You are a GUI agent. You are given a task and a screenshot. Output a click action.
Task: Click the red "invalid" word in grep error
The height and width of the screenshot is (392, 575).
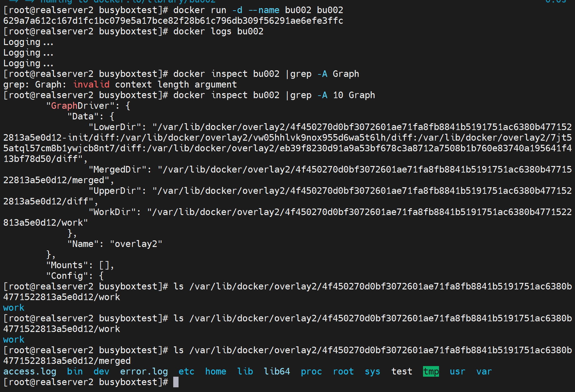click(91, 84)
